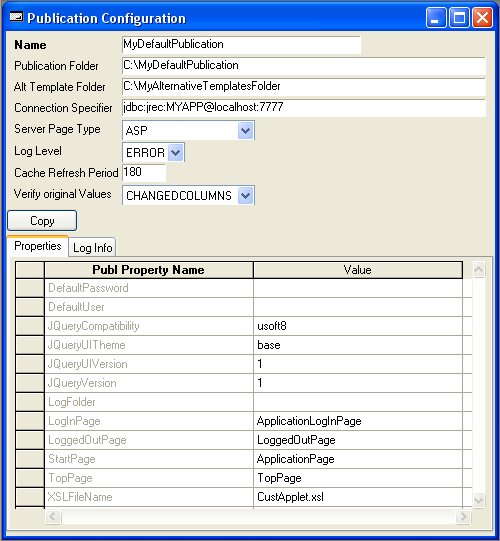Expand the Verify original Values dropdown arrow

tap(245, 196)
